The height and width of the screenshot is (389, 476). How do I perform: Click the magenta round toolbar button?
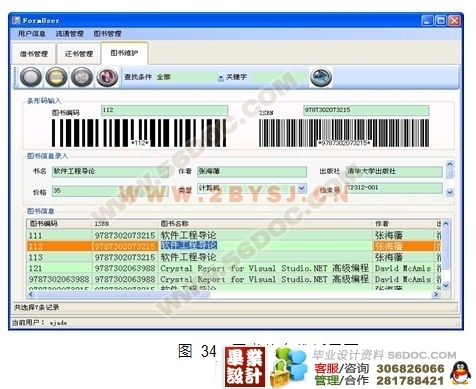point(107,77)
